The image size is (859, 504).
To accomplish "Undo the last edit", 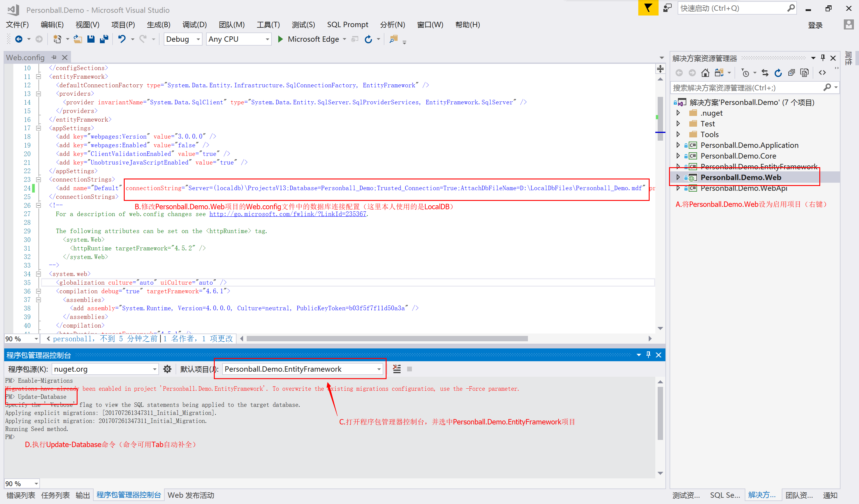I will tap(122, 39).
